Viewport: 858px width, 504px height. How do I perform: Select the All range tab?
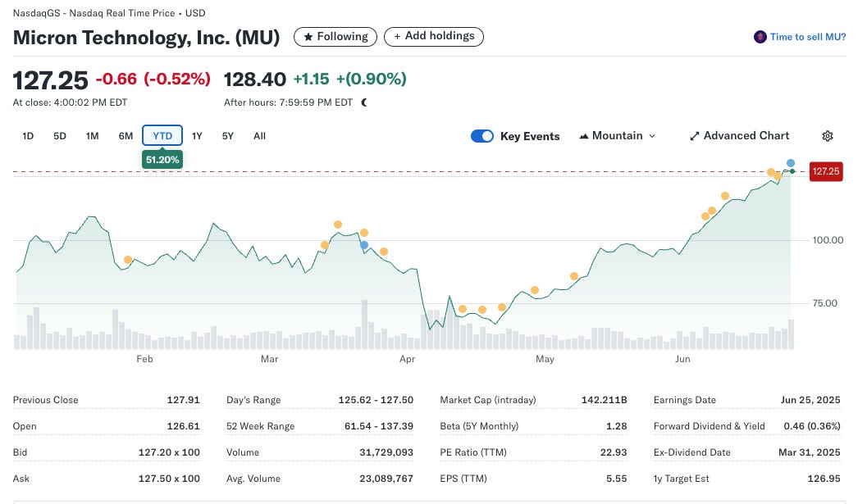pos(259,136)
